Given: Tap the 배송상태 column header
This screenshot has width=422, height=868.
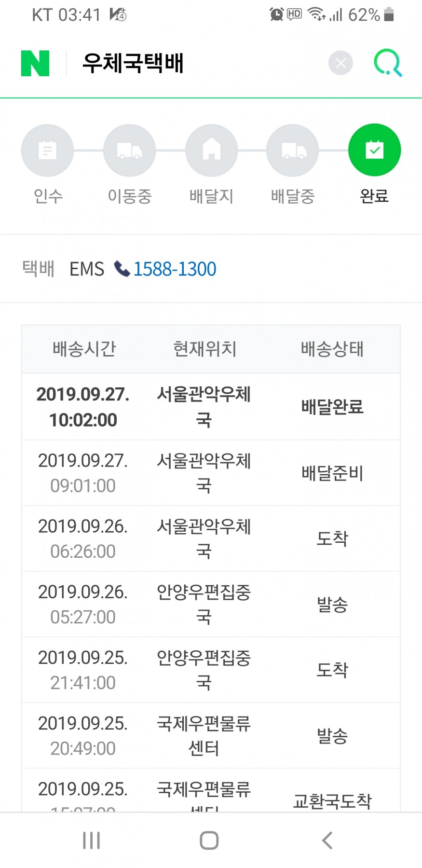Looking at the screenshot, I should tap(332, 349).
